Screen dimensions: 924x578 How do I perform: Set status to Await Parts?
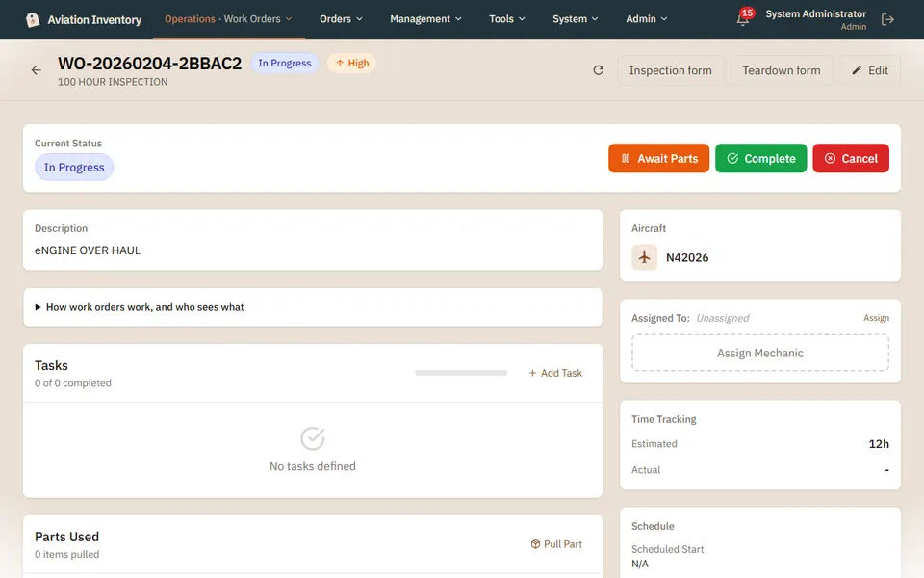658,158
